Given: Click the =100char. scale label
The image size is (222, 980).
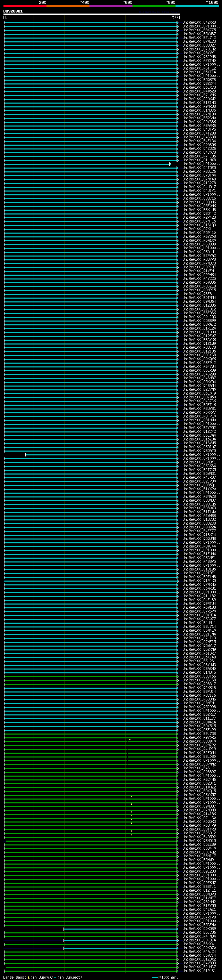Looking at the screenshot, I should (x=169, y=977).
